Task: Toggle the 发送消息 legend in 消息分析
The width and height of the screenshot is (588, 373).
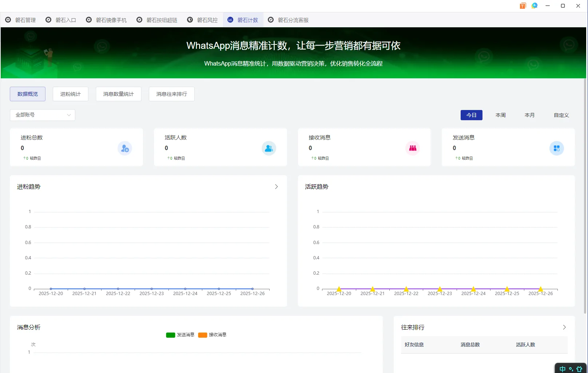Action: pyautogui.click(x=170, y=335)
